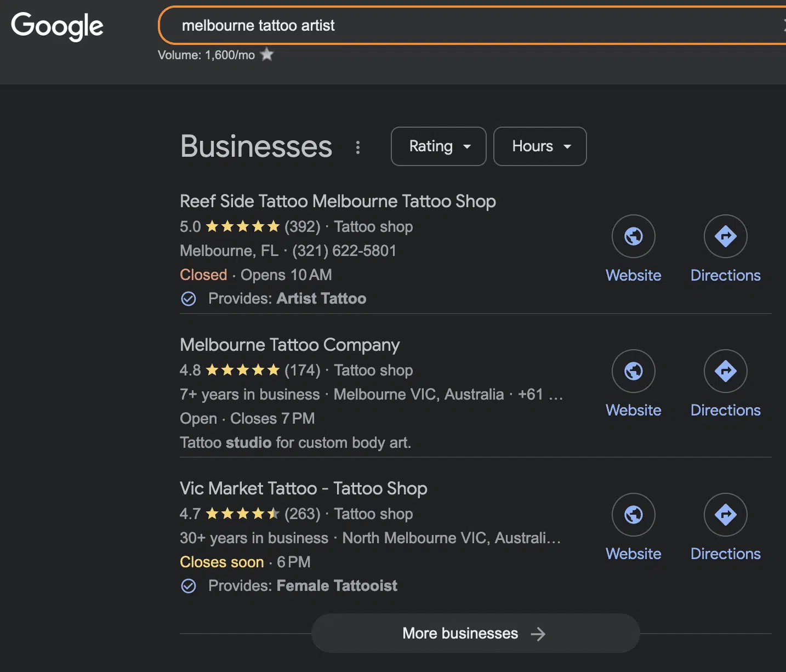Click the Website label for Vic Market Tattoo

634,554
